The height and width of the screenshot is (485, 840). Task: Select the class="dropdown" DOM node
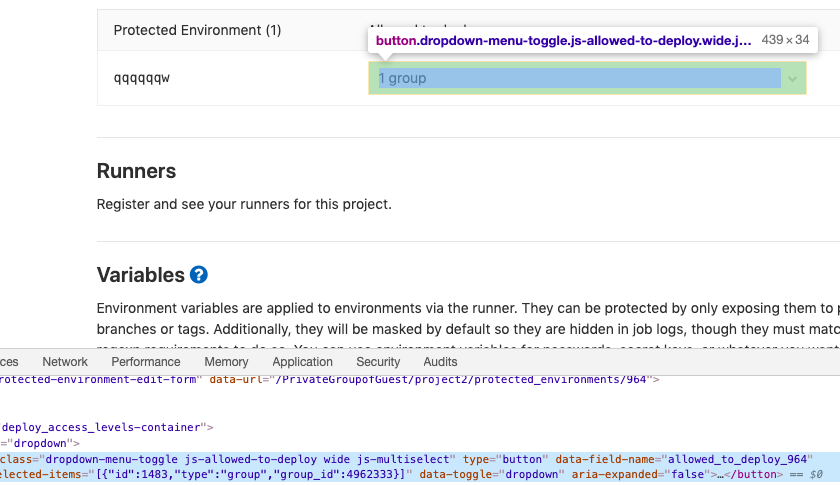pos(40,443)
